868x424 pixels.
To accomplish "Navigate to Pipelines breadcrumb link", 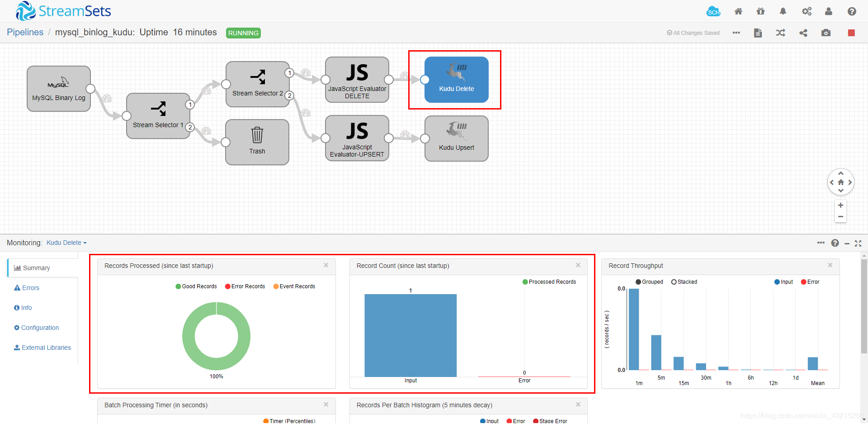I will coord(25,32).
